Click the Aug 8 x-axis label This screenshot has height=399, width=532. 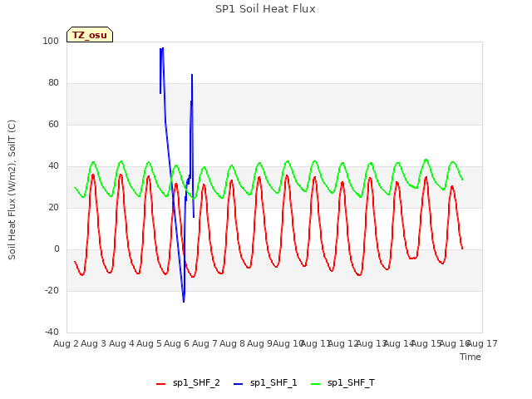(x=232, y=343)
